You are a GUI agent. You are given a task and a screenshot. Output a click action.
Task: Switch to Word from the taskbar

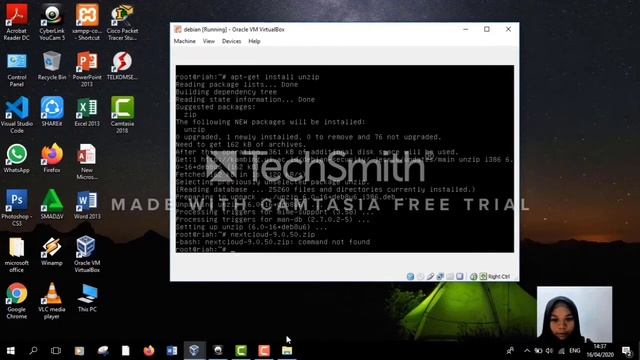(x=172, y=351)
